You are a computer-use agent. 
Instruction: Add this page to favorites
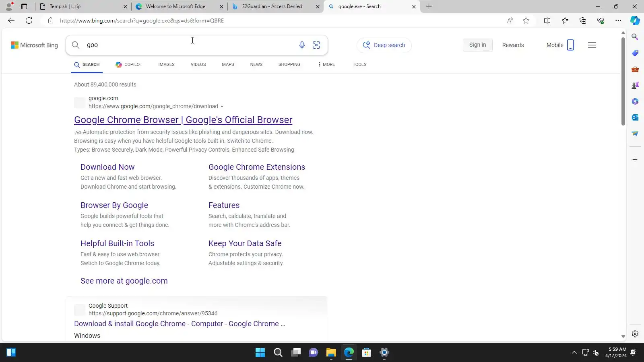[x=526, y=21]
